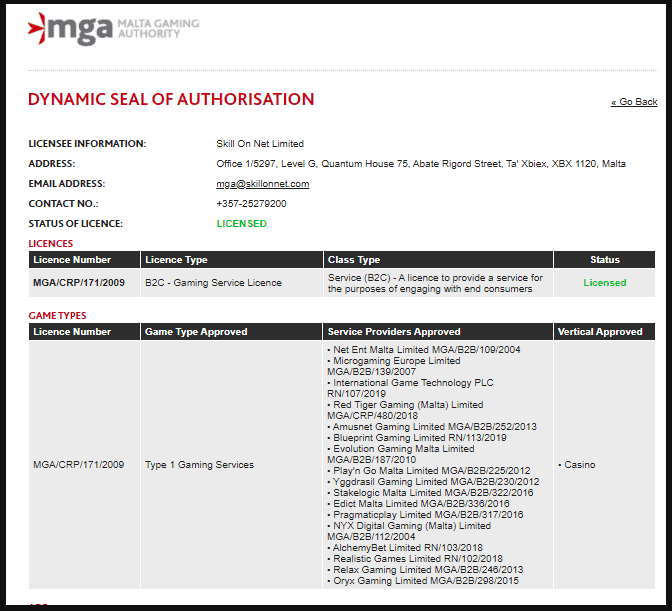Click Relax Gaming Limited provider entry

(x=425, y=570)
